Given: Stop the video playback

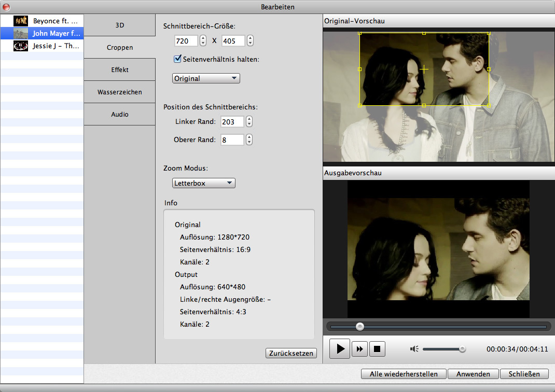Looking at the screenshot, I should pyautogui.click(x=377, y=349).
